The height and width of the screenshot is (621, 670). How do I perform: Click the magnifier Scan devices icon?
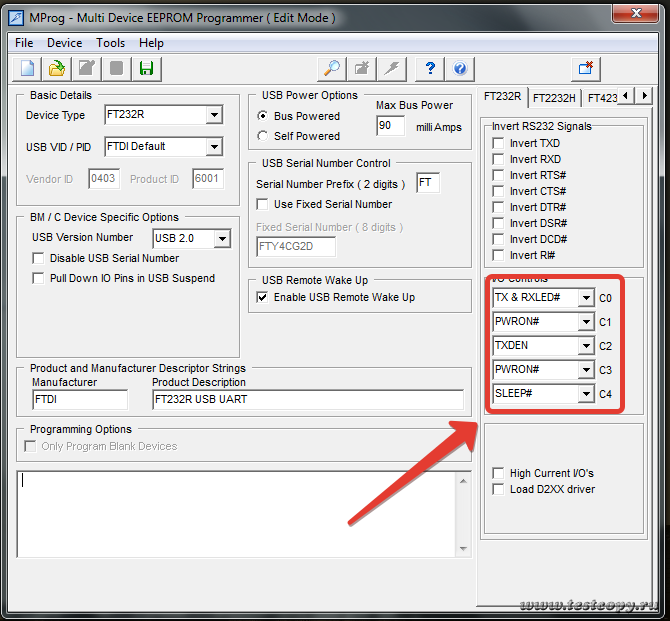point(330,68)
